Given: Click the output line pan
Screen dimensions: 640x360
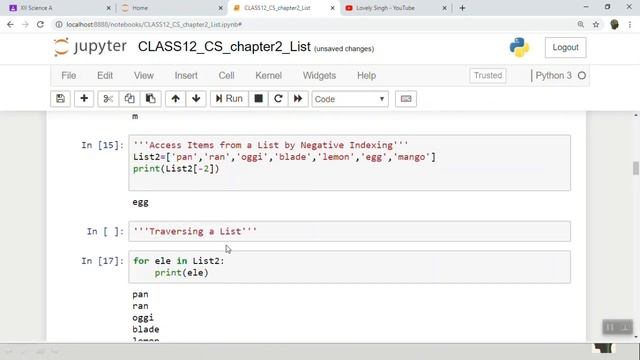Looking at the screenshot, I should (140, 294).
